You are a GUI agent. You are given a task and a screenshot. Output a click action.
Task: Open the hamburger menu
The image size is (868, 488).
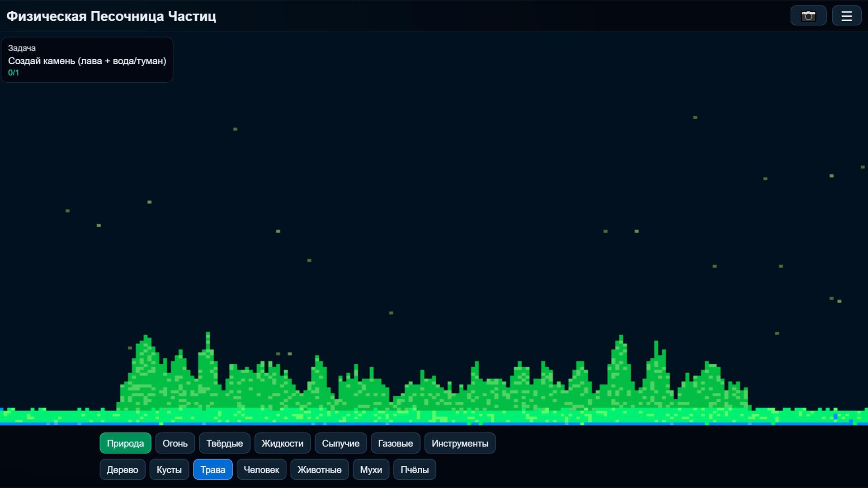tap(846, 16)
